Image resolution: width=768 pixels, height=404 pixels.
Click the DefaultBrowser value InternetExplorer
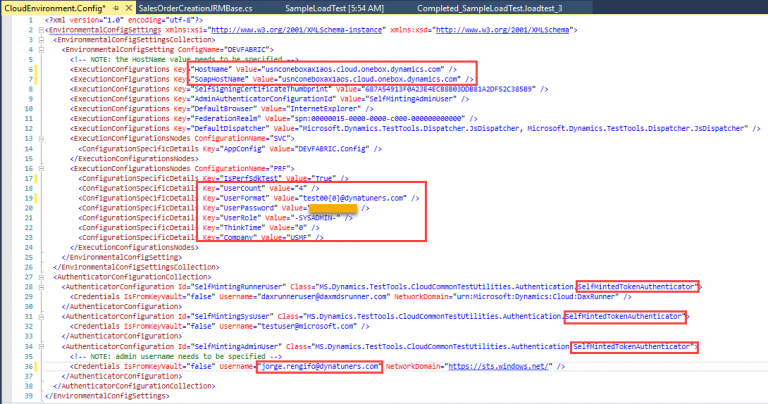(x=323, y=109)
